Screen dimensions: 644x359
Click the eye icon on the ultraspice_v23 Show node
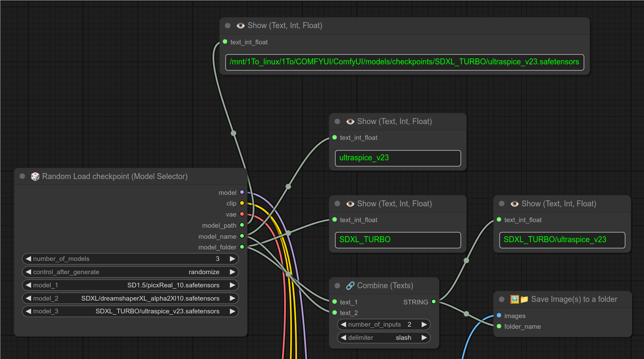[x=350, y=122]
